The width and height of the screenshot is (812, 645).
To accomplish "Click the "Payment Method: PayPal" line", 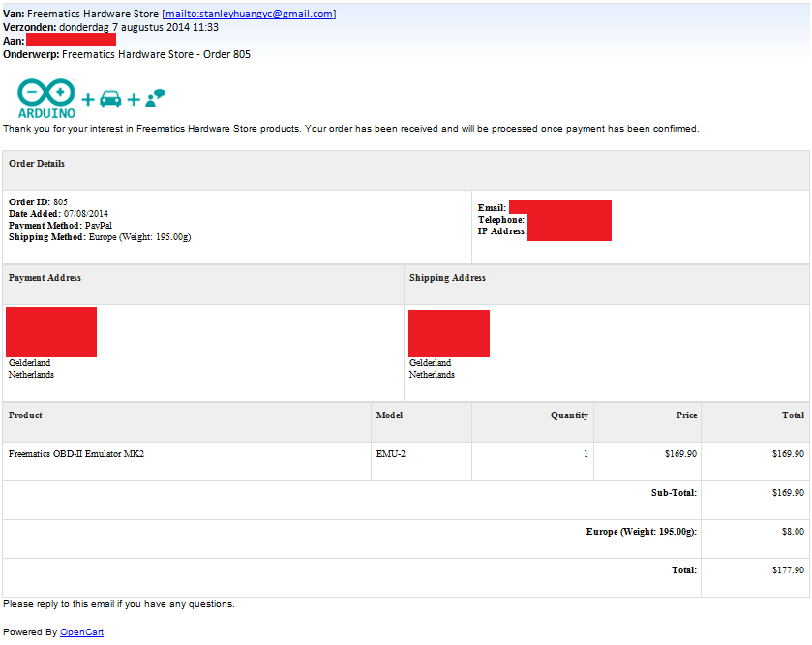I will click(x=60, y=226).
